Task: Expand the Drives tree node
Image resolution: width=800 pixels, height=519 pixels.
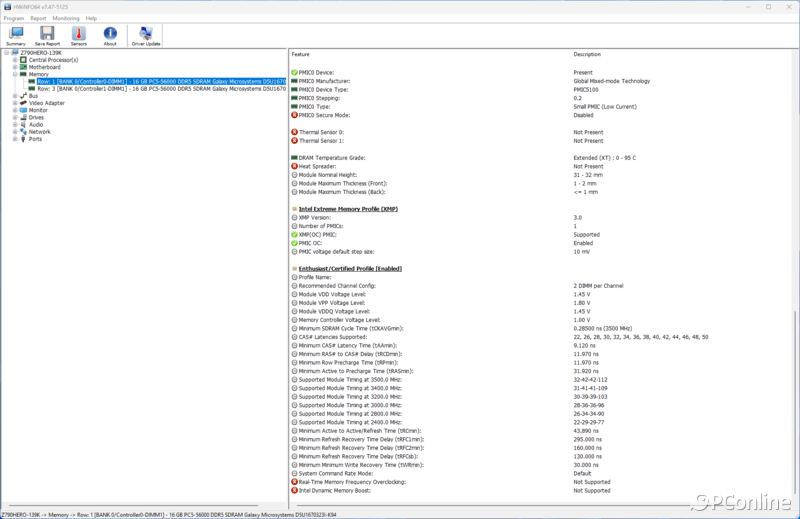Action: tap(14, 117)
